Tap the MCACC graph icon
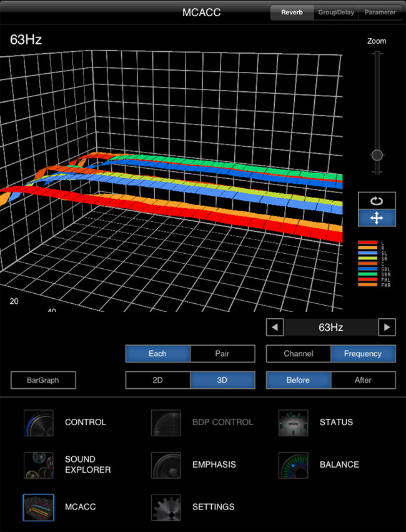Screen dimensions: 406x532 point(39,507)
